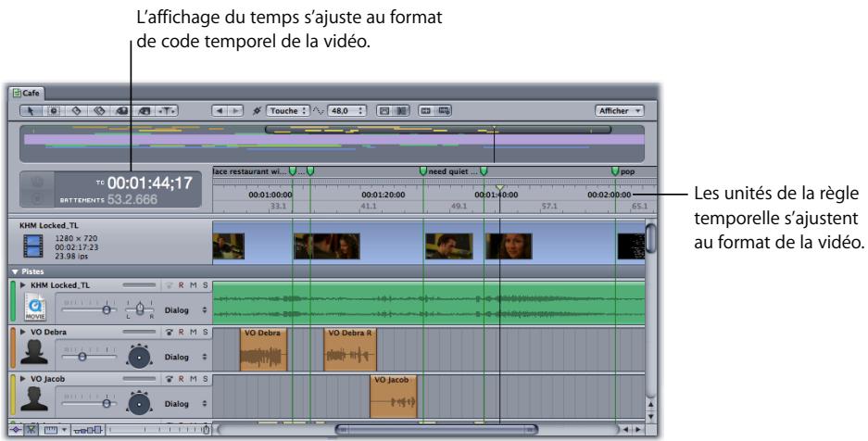Mute the KHM Locked_TL audio track
Viewport: 868px width, 441px height.
[194, 285]
